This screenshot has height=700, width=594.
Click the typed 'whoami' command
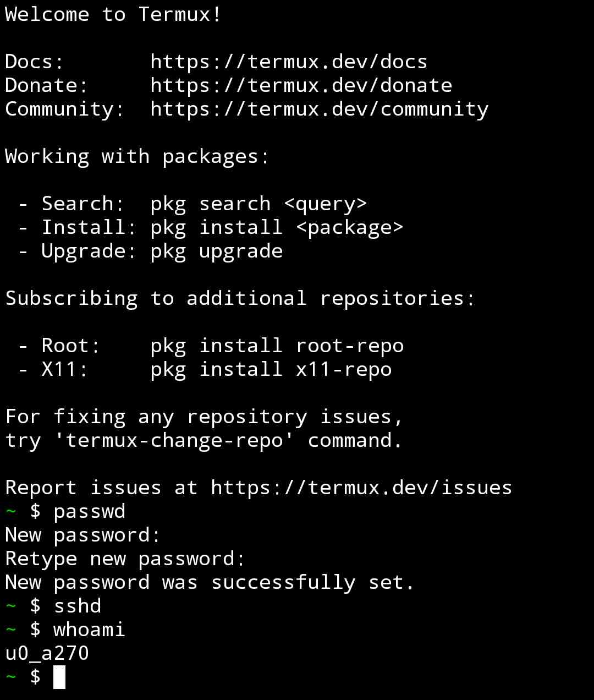[x=89, y=630]
